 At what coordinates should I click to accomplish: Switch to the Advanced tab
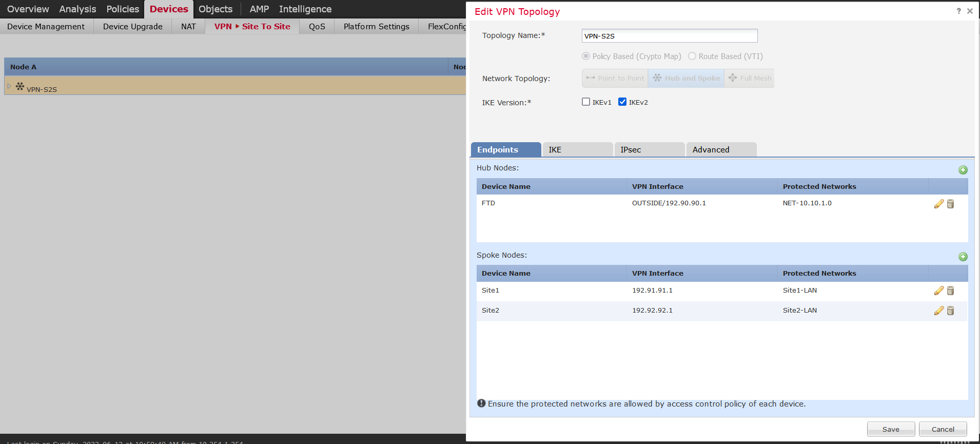pos(721,149)
